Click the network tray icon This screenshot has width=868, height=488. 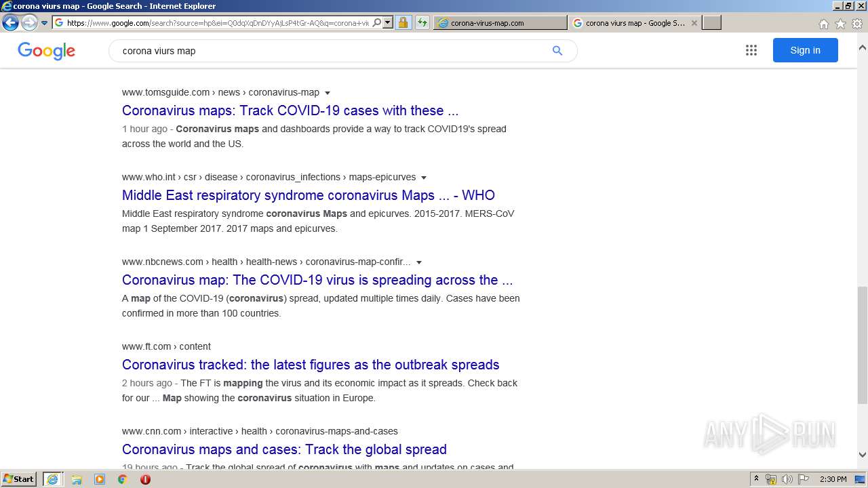[x=771, y=479]
